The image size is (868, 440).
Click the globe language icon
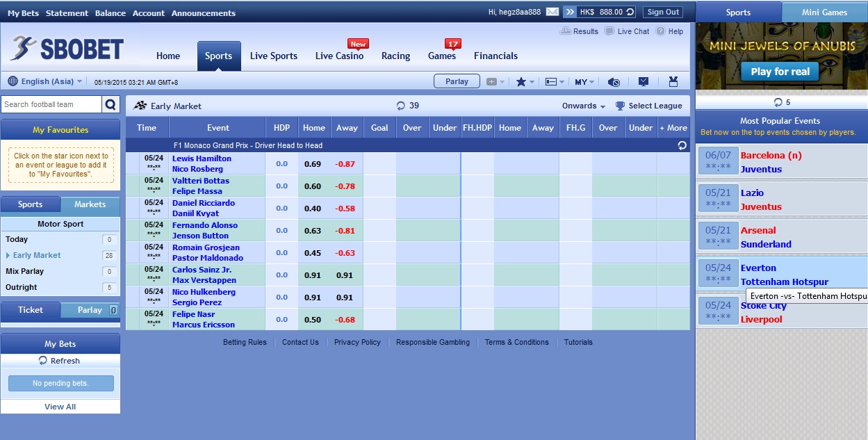pos(13,81)
